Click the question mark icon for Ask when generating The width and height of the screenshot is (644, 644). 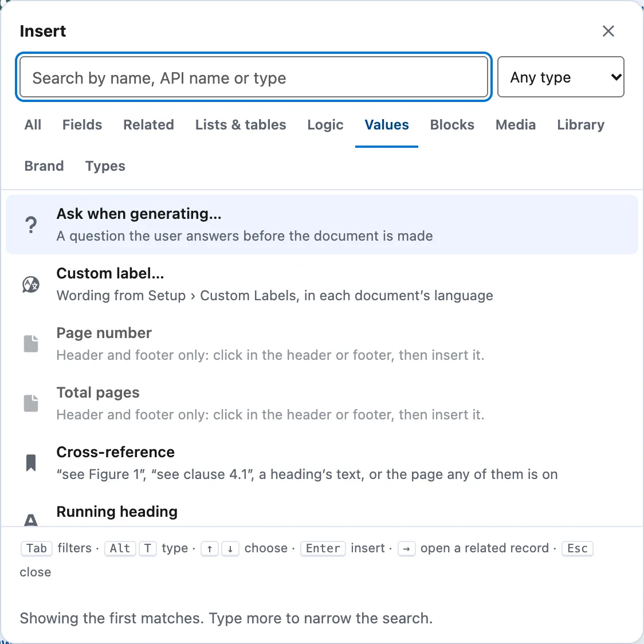point(31,225)
